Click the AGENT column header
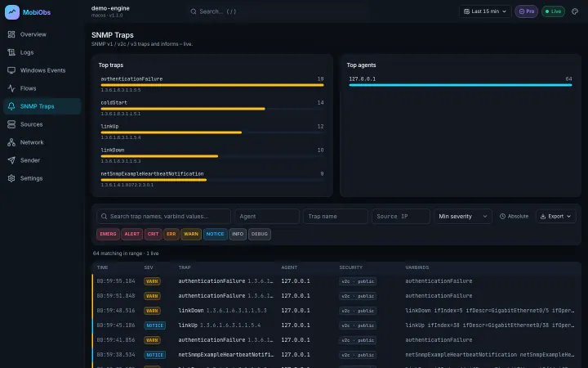588x368 pixels. click(289, 267)
